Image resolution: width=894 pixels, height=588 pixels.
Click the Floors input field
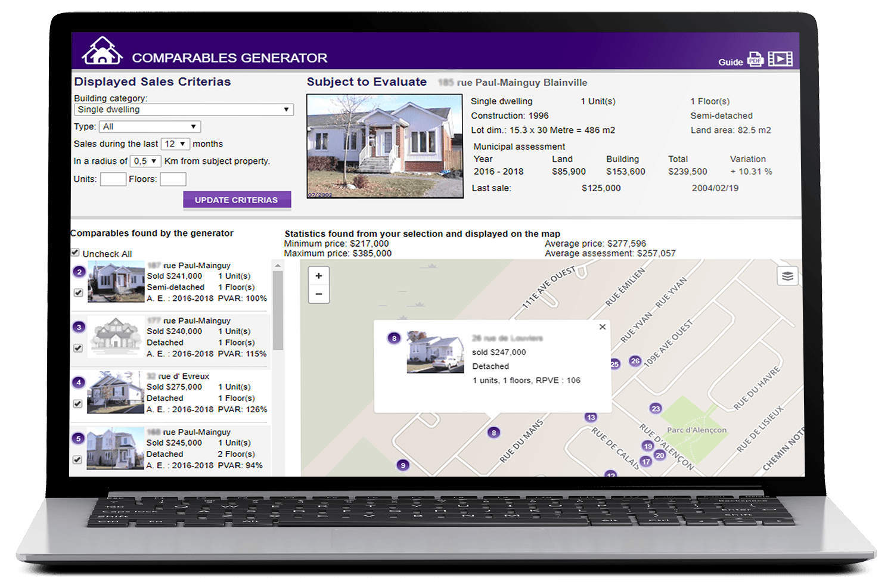[x=173, y=179]
